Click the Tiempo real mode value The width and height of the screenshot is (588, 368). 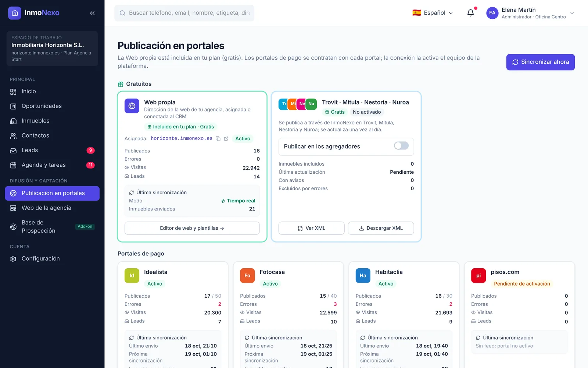tap(238, 201)
